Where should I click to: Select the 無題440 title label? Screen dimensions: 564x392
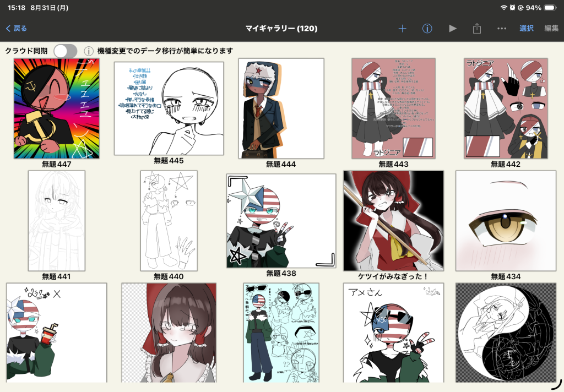coord(169,276)
